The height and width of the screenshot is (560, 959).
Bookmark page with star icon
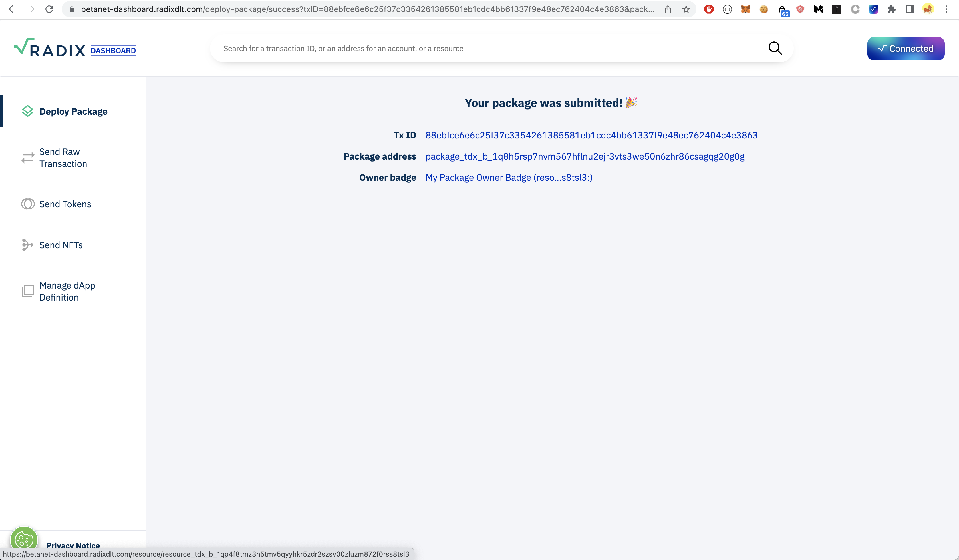coord(686,9)
